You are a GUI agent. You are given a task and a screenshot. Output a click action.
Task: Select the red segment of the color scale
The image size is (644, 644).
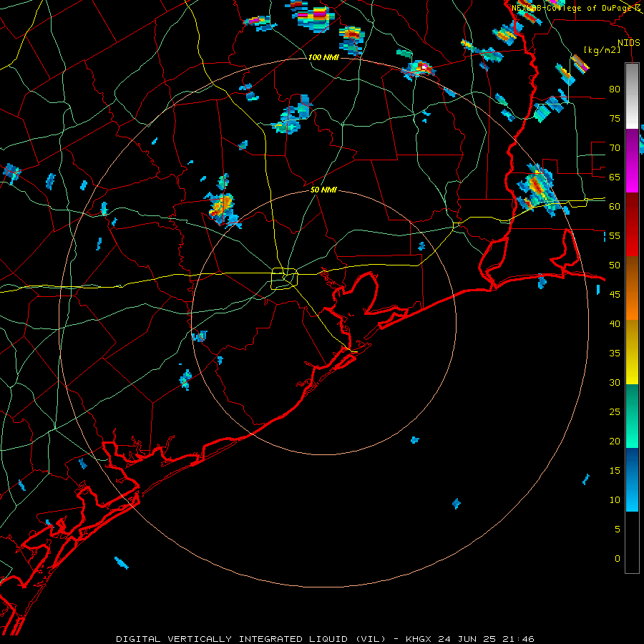(x=632, y=224)
